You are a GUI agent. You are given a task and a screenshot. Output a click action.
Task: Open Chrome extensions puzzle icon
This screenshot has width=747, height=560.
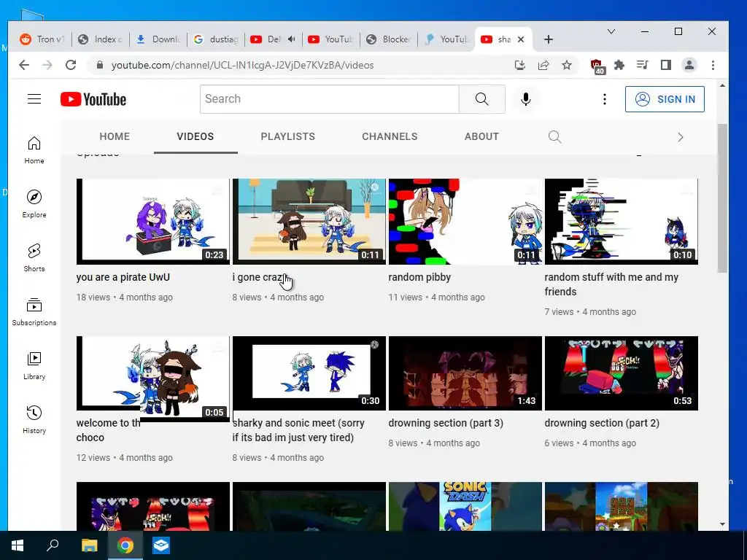click(x=619, y=65)
